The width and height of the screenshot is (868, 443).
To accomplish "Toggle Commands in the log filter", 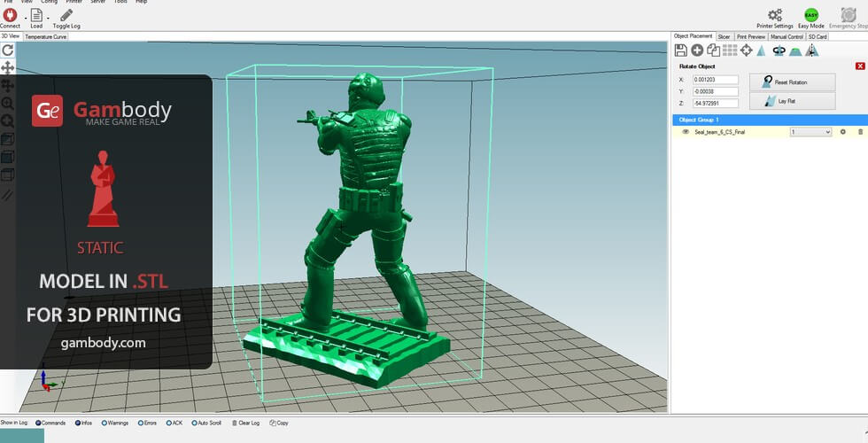I will point(38,424).
